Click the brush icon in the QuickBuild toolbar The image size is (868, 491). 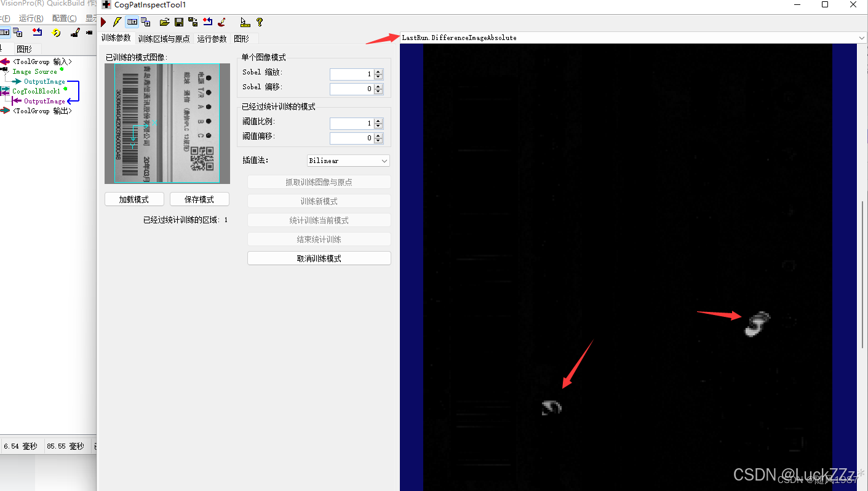(x=75, y=33)
